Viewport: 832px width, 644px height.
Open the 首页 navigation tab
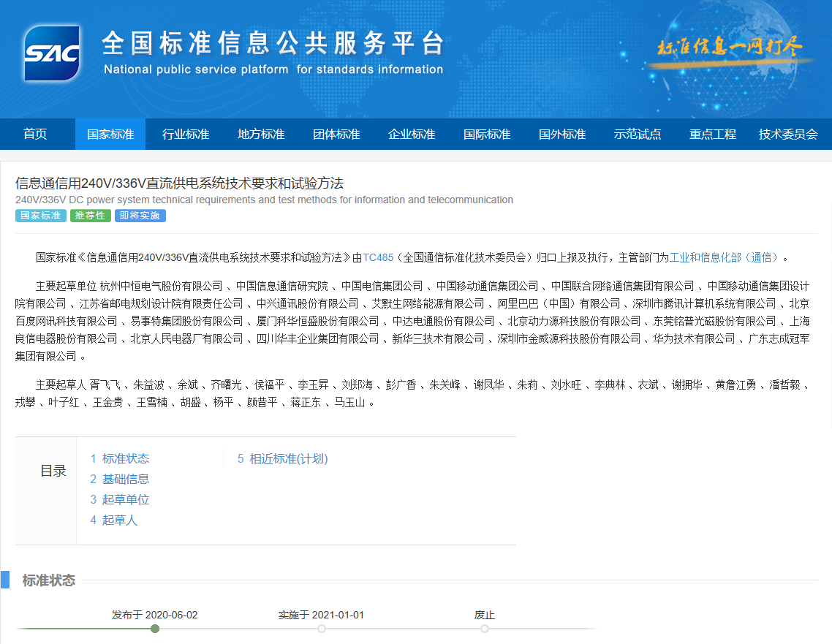coord(35,135)
